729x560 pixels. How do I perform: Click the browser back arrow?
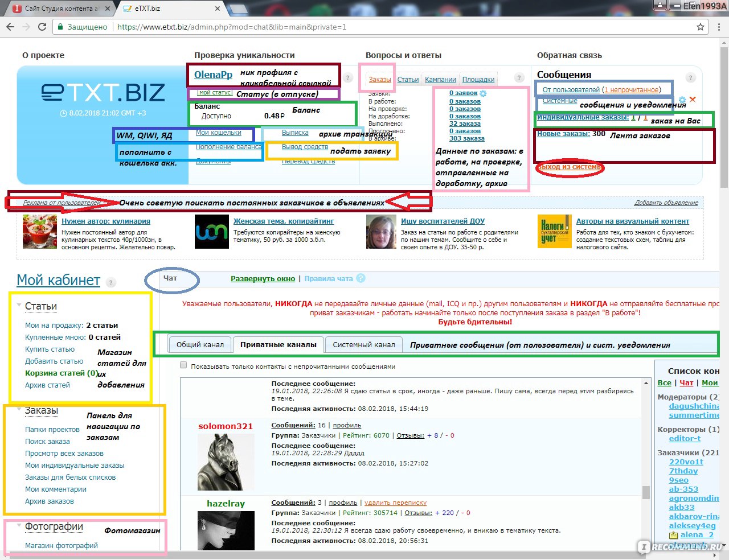[10, 27]
